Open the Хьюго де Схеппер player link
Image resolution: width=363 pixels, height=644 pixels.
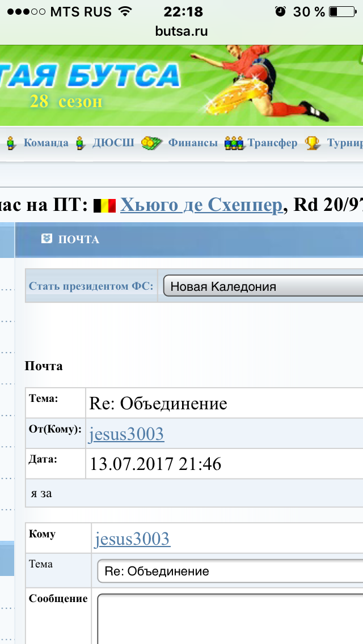pyautogui.click(x=201, y=205)
